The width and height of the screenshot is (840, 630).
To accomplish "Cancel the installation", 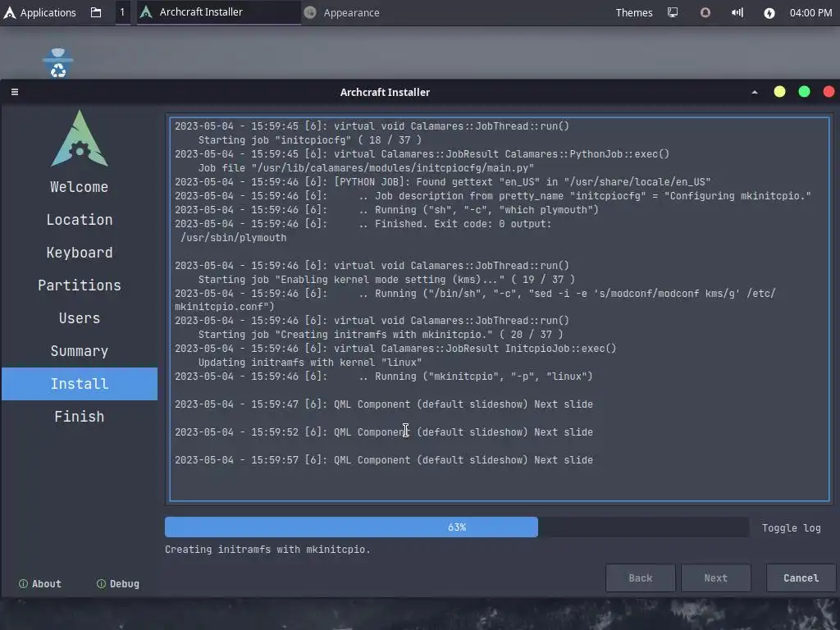I will tap(801, 578).
